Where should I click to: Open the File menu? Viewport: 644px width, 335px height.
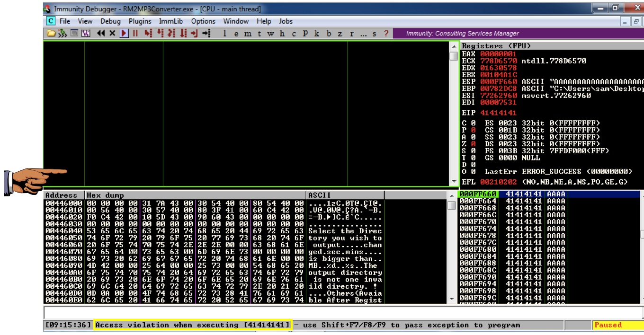coord(65,21)
